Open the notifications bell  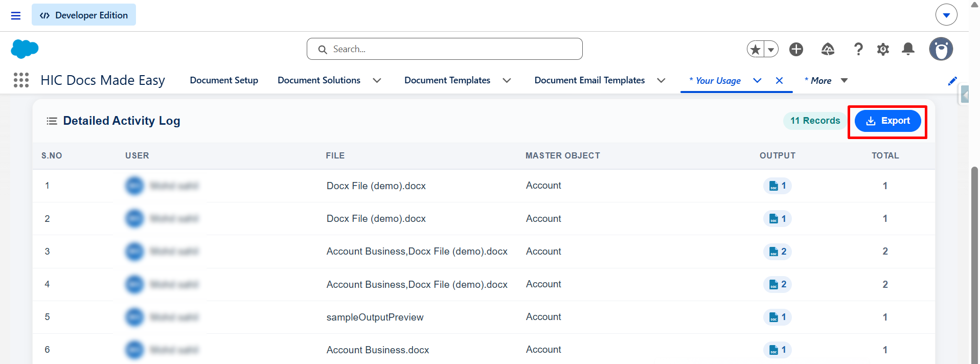tap(908, 49)
